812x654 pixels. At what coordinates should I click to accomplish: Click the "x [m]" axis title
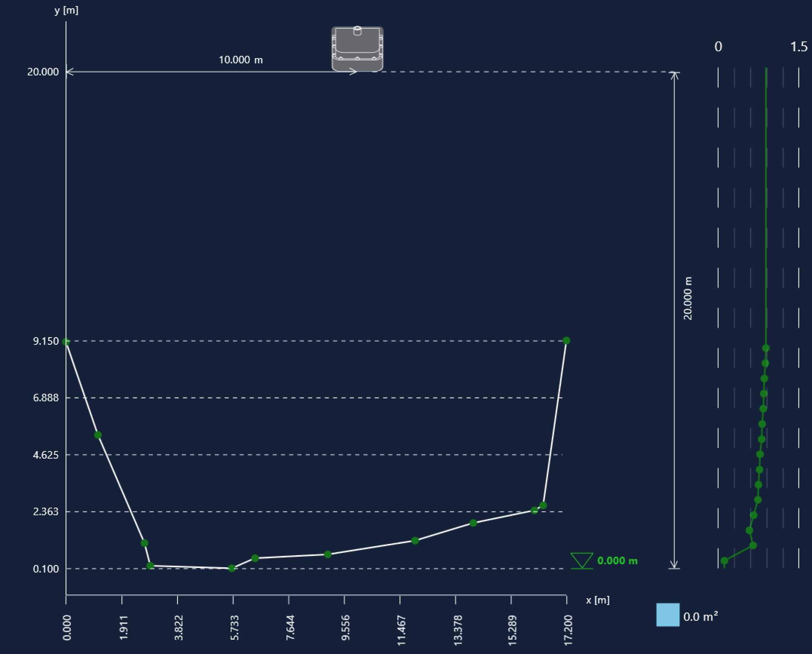[598, 600]
